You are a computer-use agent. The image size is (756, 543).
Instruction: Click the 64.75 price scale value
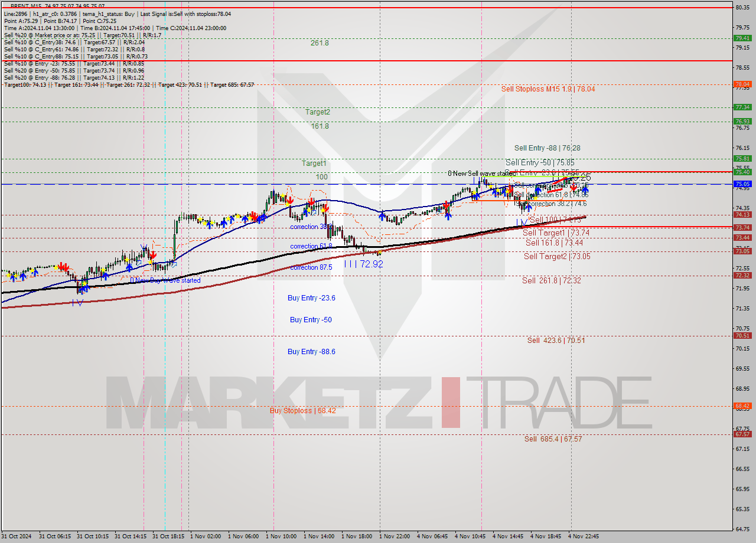click(742, 529)
